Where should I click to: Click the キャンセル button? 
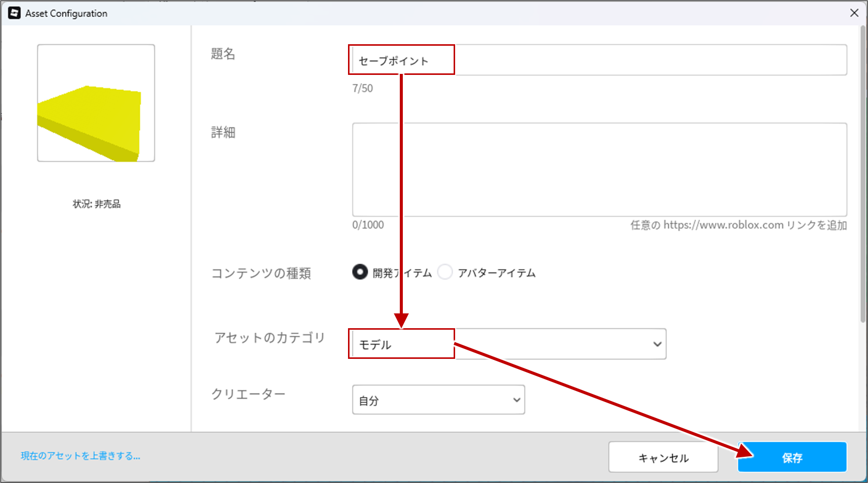(x=663, y=457)
